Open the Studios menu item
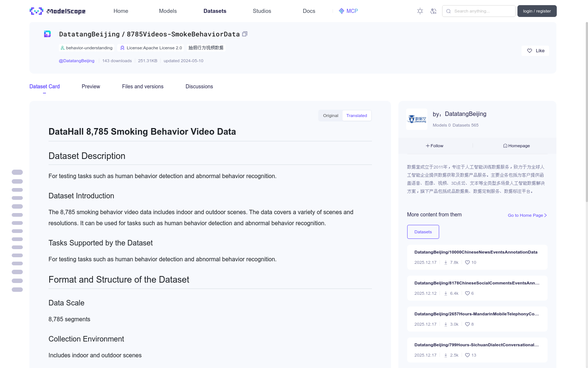This screenshot has height=368, width=588. 262,11
